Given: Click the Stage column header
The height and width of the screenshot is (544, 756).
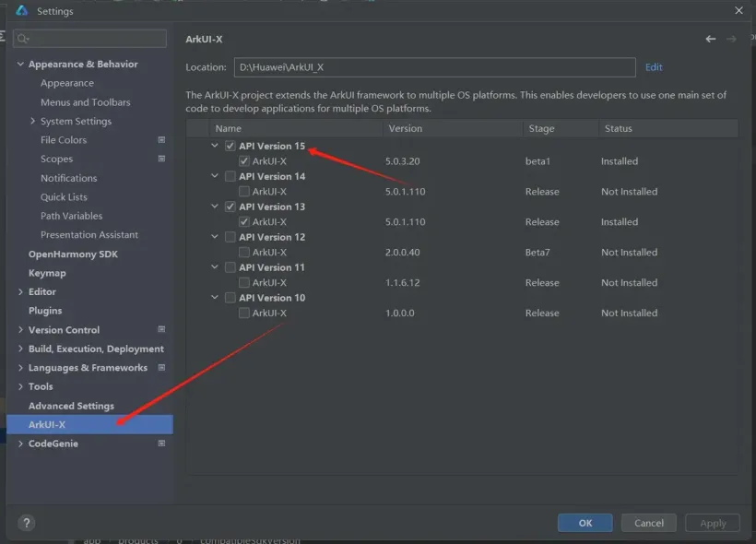Looking at the screenshot, I should click(561, 128).
